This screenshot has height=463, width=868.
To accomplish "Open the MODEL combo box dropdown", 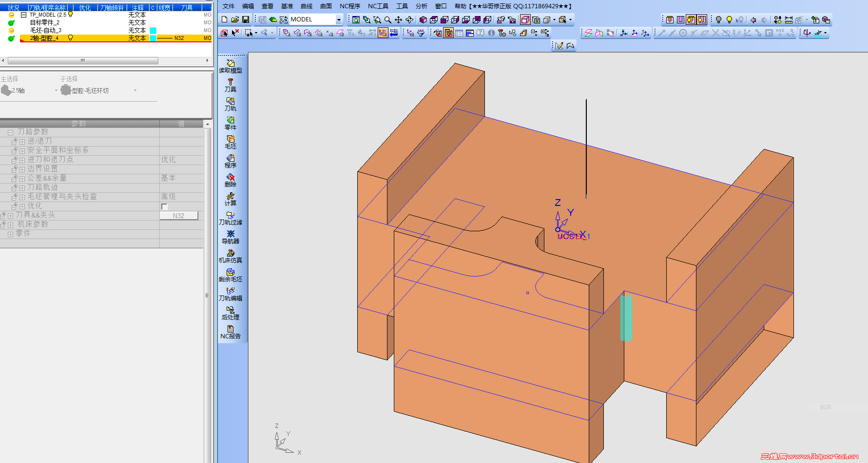I will [x=339, y=20].
